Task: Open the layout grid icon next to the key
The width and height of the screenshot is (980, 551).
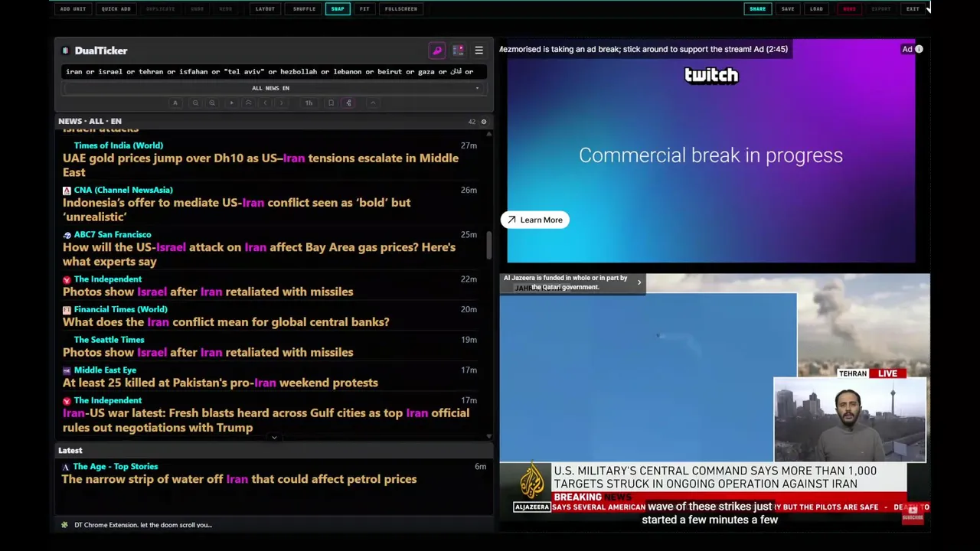Action: [x=458, y=51]
